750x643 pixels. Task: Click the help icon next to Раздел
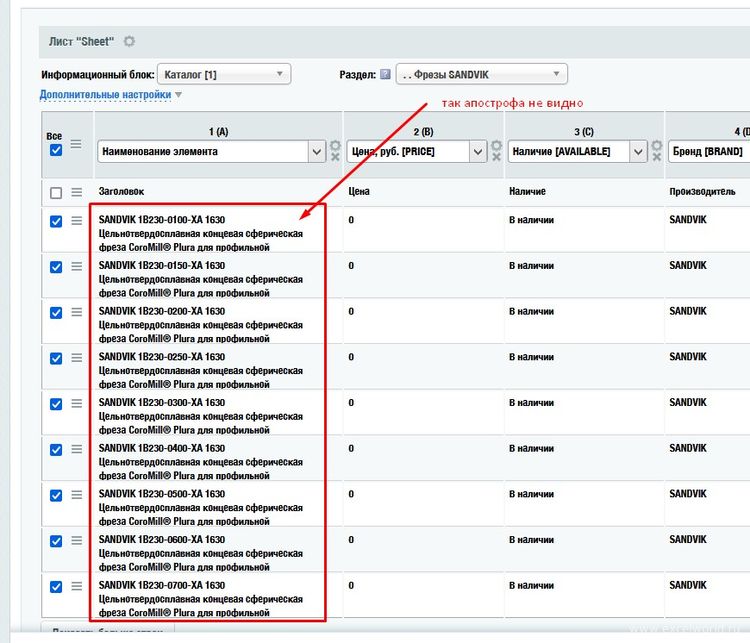tap(385, 74)
